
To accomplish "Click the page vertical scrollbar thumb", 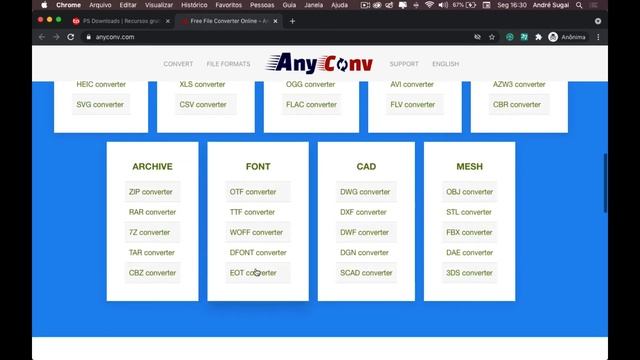I will point(605,183).
